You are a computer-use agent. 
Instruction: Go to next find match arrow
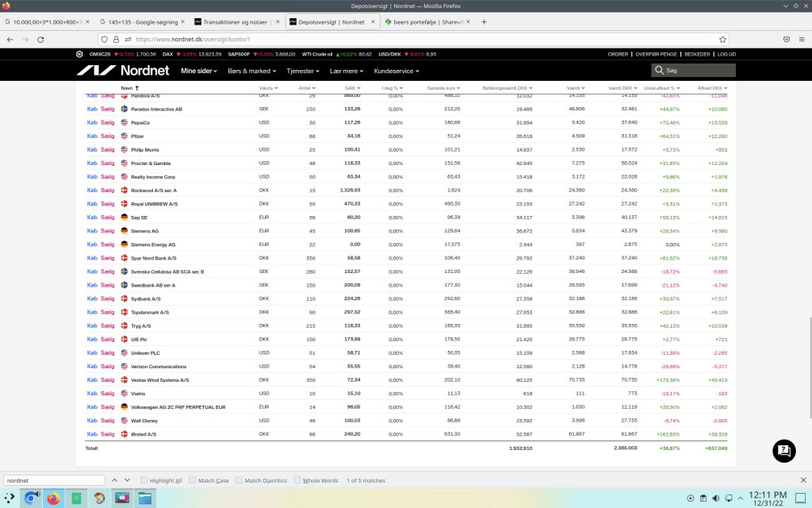click(x=127, y=480)
